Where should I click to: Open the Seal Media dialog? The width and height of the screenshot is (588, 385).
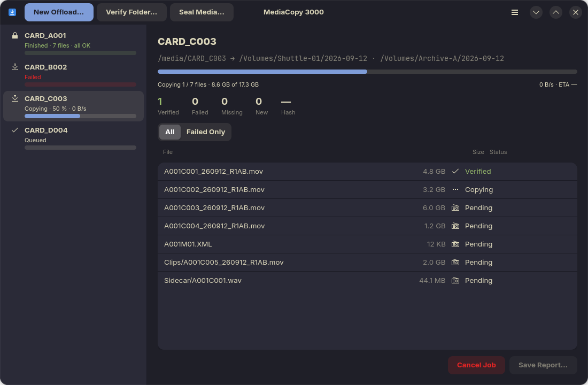click(202, 12)
